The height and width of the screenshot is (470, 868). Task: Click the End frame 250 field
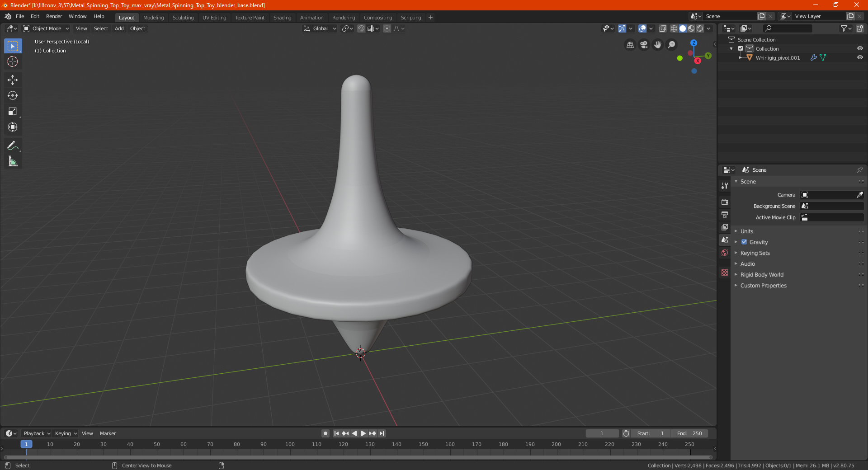click(689, 433)
